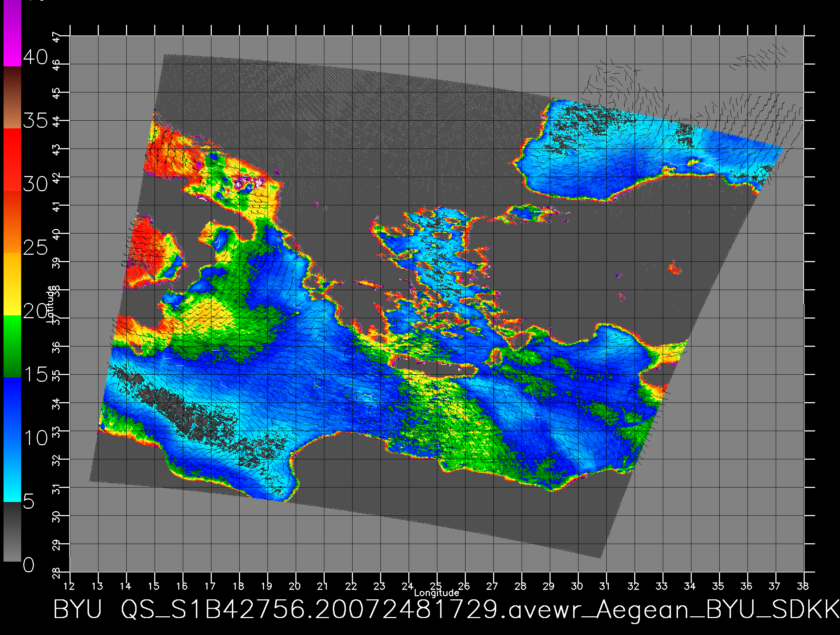Click latitude tick label "34" on left axis
Image resolution: width=840 pixels, height=635 pixels.
click(x=56, y=404)
